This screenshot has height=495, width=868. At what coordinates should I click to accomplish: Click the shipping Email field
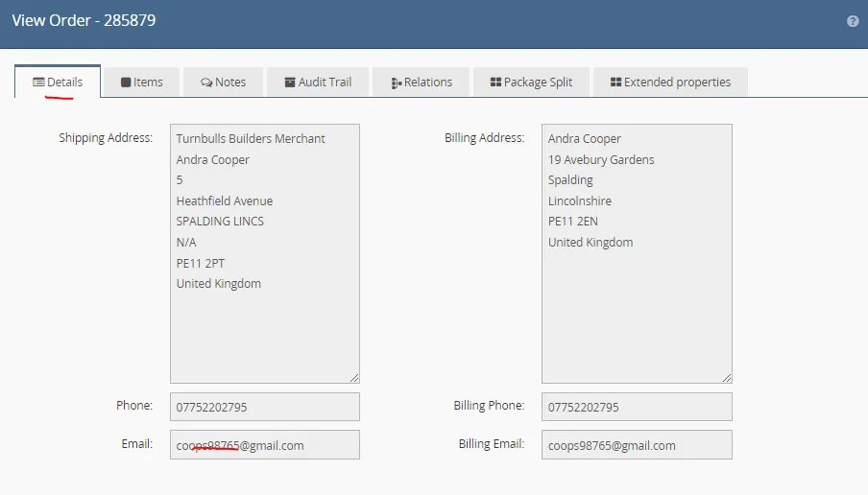pos(265,445)
